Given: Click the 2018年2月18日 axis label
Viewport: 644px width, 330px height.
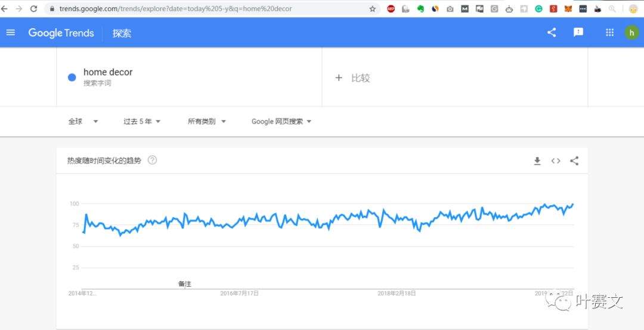Looking at the screenshot, I should [397, 293].
